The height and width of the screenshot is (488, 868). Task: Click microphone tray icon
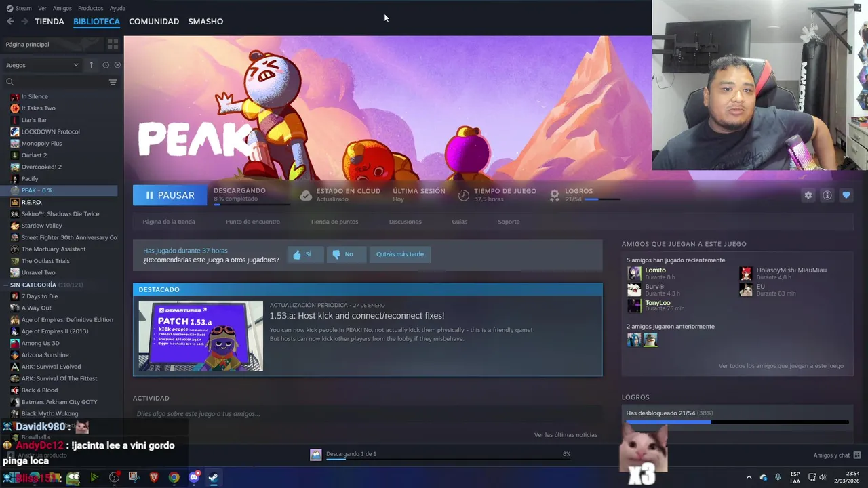point(778,477)
